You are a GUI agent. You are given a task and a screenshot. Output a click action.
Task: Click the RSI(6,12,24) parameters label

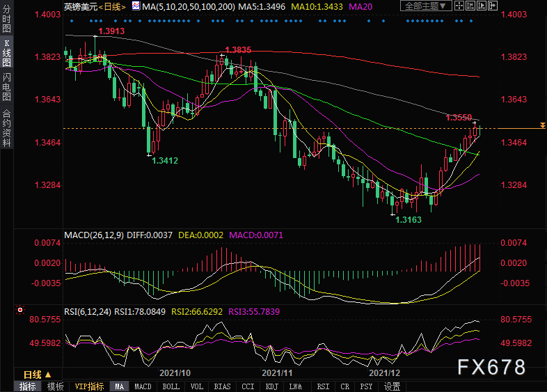click(x=88, y=311)
